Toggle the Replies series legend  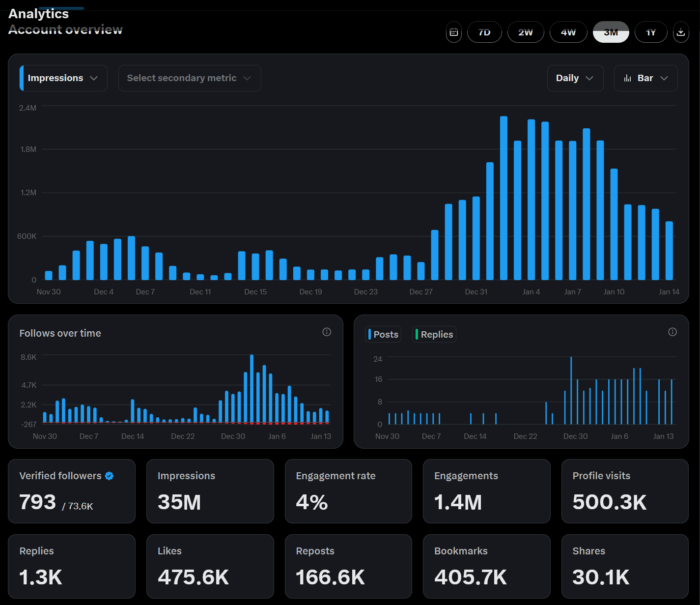point(434,334)
